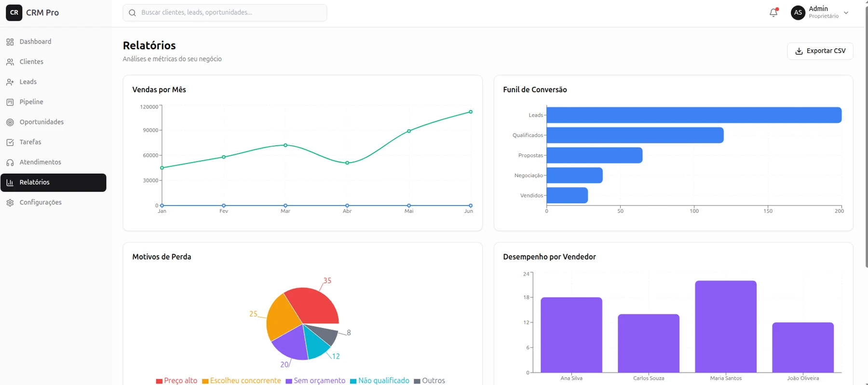Click the 'Relatórios' page heading
868x385 pixels.
149,46
